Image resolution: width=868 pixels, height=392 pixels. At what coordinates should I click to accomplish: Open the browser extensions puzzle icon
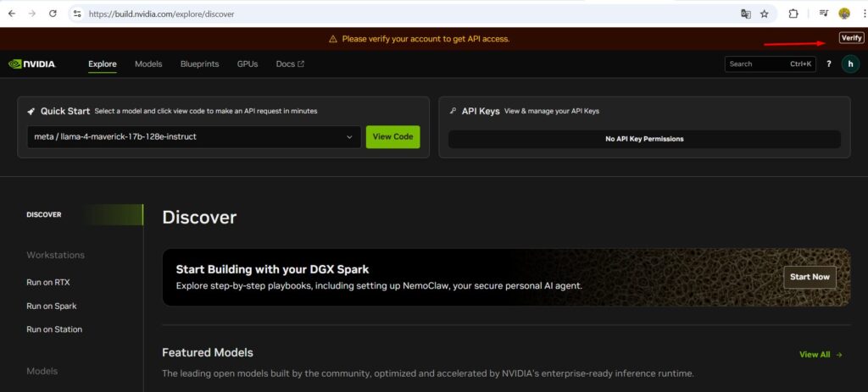click(793, 14)
